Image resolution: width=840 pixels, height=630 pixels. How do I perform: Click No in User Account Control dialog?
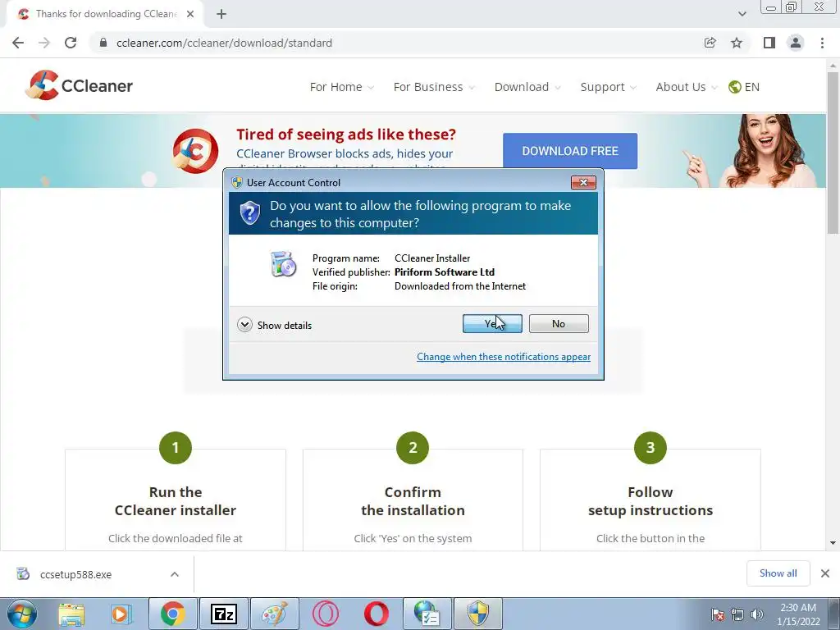[x=558, y=323]
